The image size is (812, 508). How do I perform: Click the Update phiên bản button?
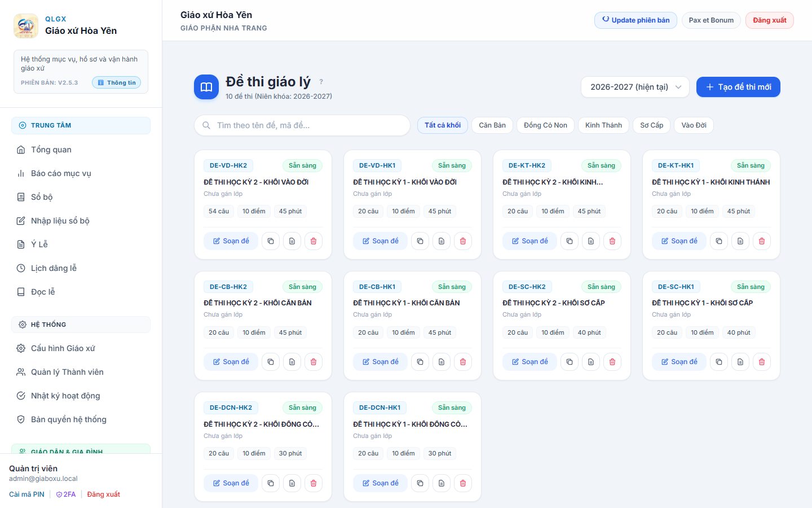coord(636,20)
